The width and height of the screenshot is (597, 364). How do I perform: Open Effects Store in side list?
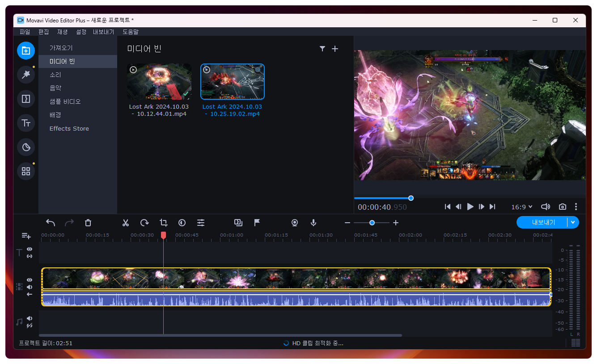78,128
